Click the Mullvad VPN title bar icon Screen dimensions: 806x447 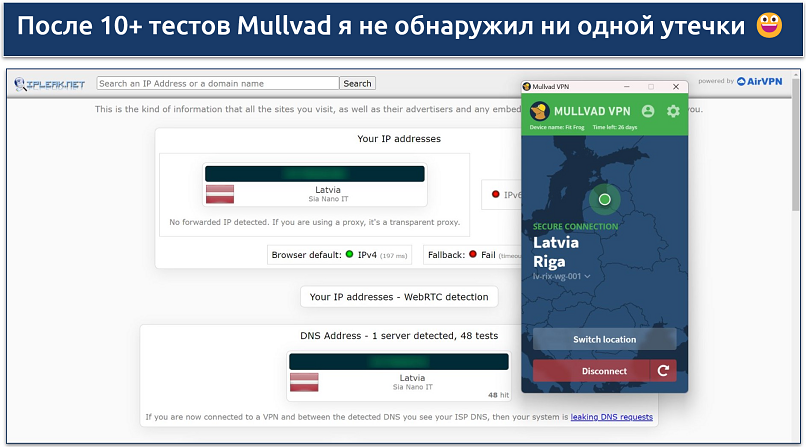point(527,87)
